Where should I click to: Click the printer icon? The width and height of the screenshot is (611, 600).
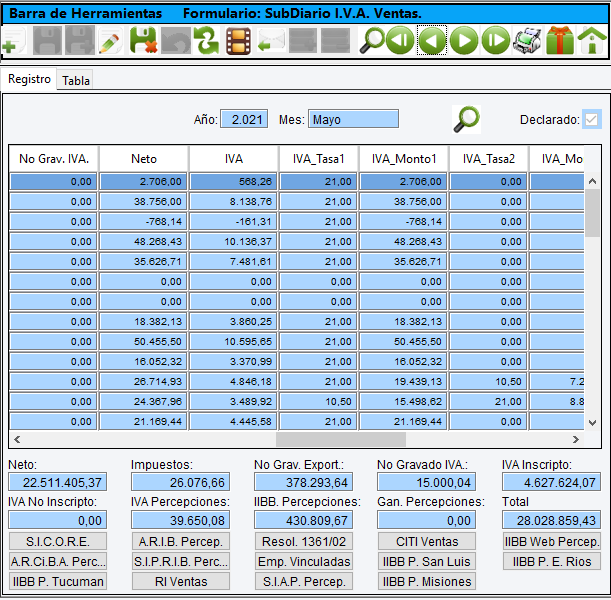click(x=527, y=40)
